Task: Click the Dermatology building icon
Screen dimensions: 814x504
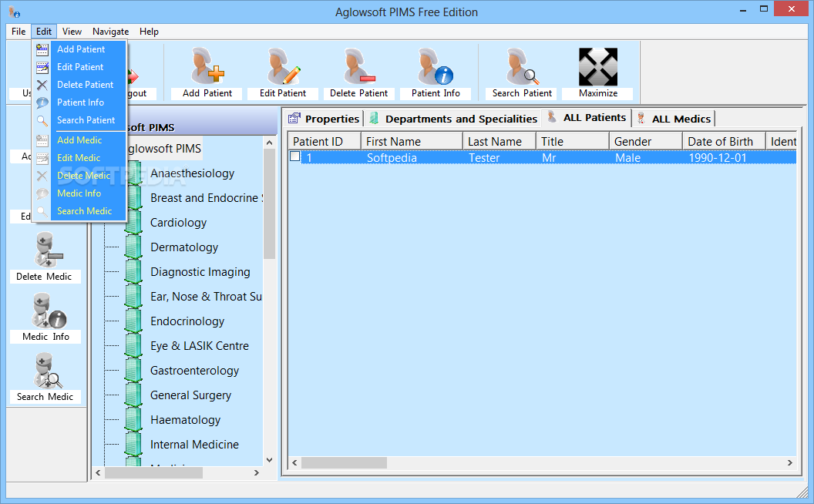Action: pos(133,247)
